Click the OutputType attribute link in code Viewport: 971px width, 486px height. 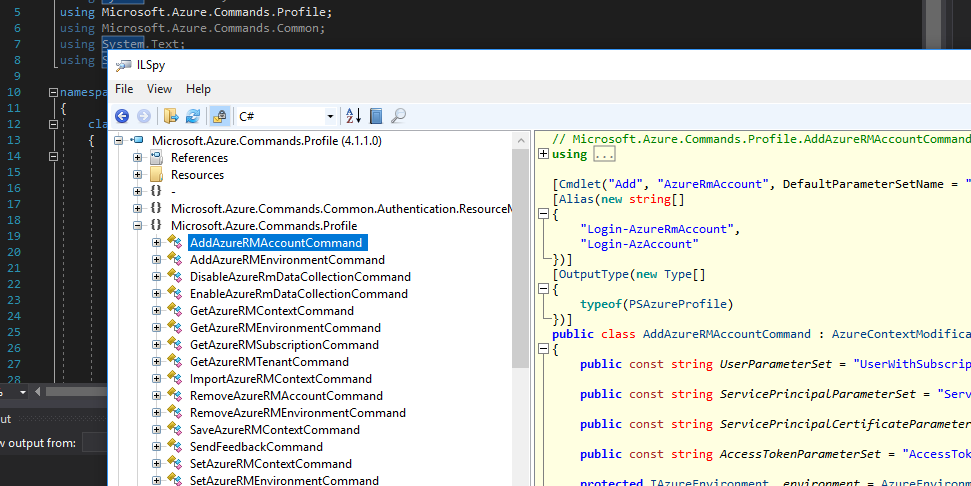pyautogui.click(x=593, y=274)
